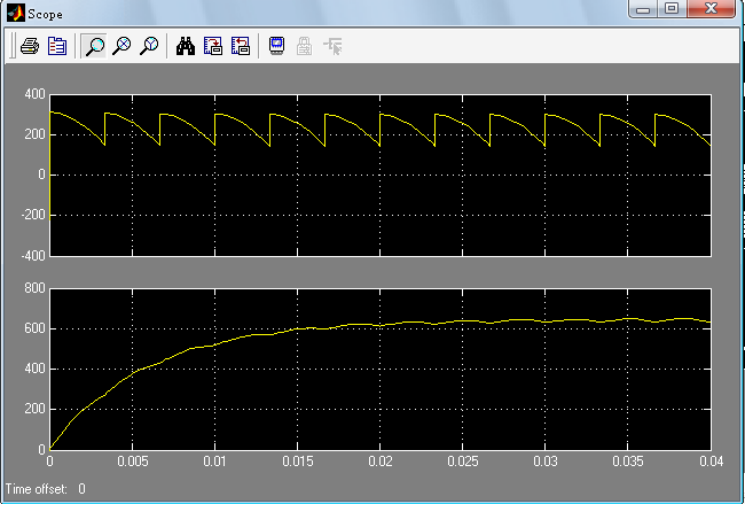Click the lock axes selection icon

[x=304, y=46]
